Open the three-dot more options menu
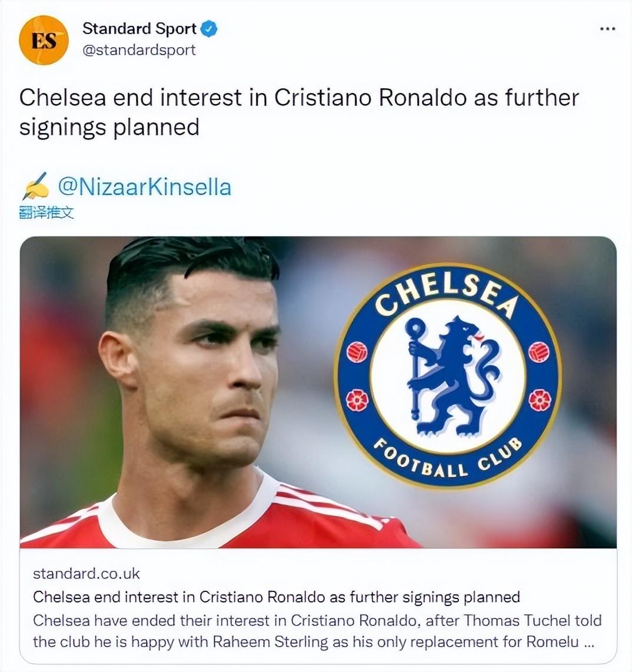This screenshot has height=672, width=632. [607, 29]
